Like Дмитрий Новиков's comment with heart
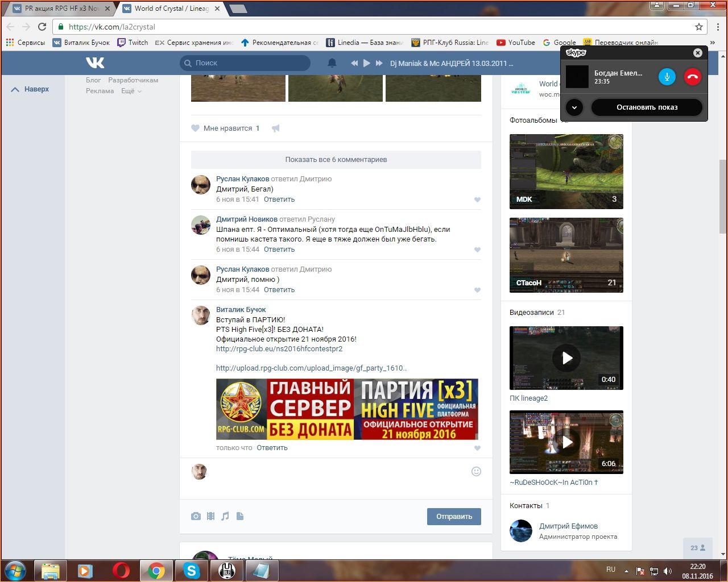 click(x=477, y=250)
